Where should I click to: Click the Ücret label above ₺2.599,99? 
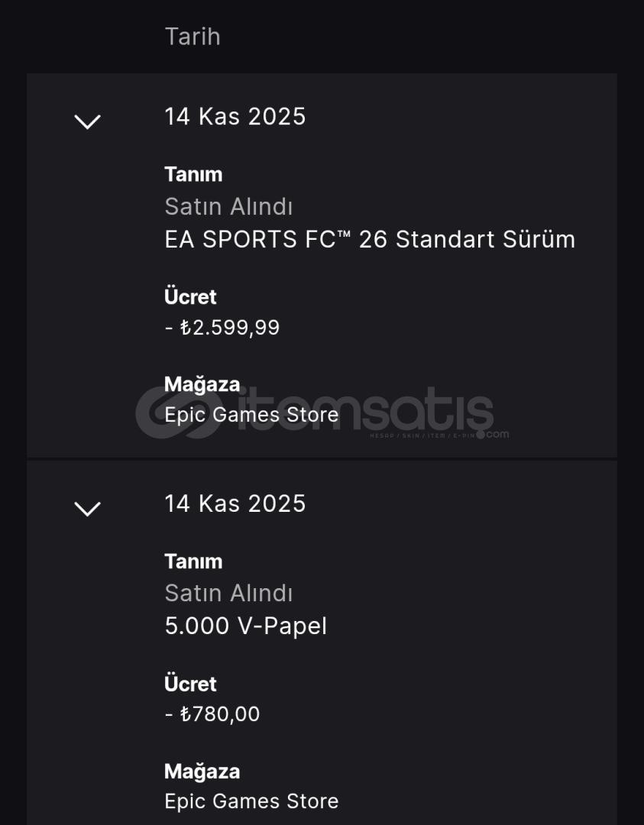tap(190, 296)
